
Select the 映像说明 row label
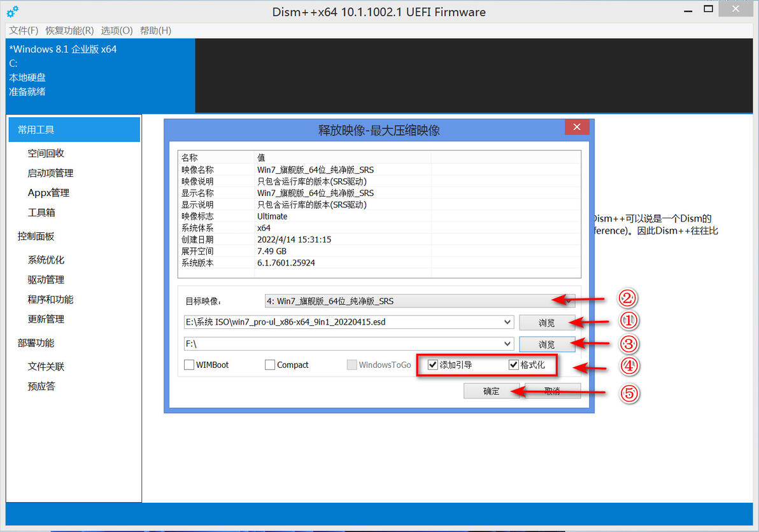coord(197,181)
